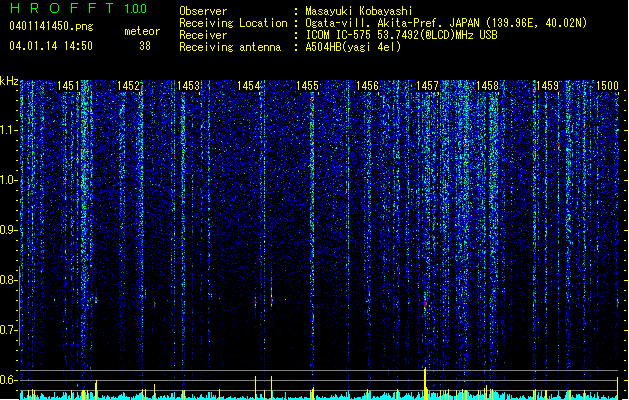Click the 1456 time marker
This screenshot has height=400, width=629.
pyautogui.click(x=367, y=86)
